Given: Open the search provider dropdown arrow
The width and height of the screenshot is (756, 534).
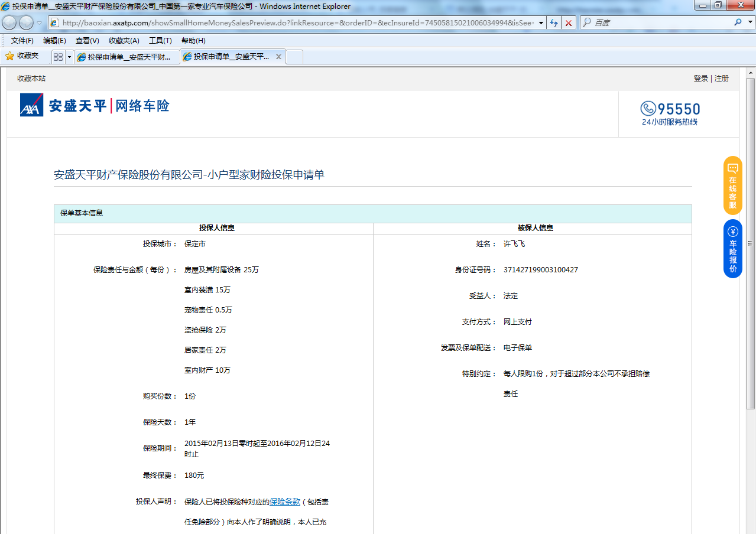Looking at the screenshot, I should click(x=749, y=22).
